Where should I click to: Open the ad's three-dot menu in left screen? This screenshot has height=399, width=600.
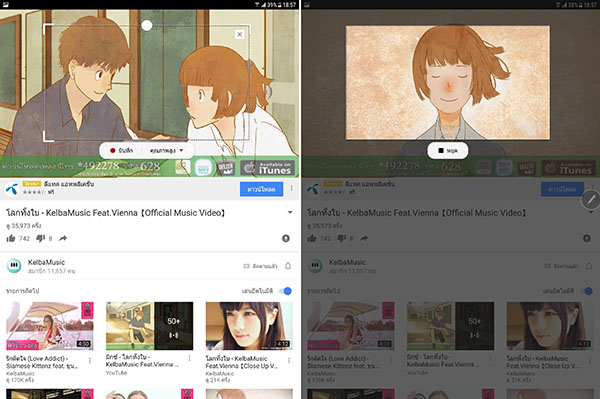point(292,188)
